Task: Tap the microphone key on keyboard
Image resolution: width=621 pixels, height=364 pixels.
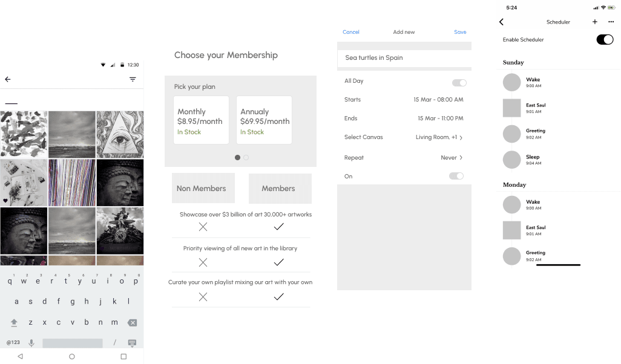Action: point(31,343)
